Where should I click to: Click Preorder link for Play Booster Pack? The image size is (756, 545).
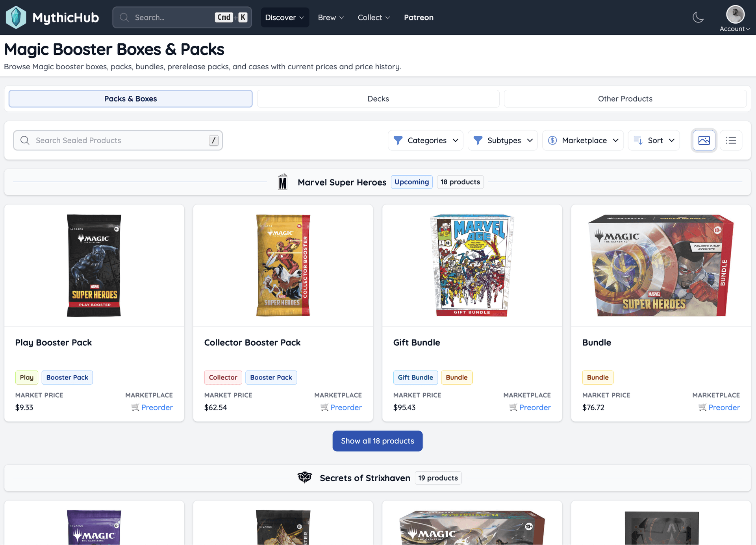(157, 408)
